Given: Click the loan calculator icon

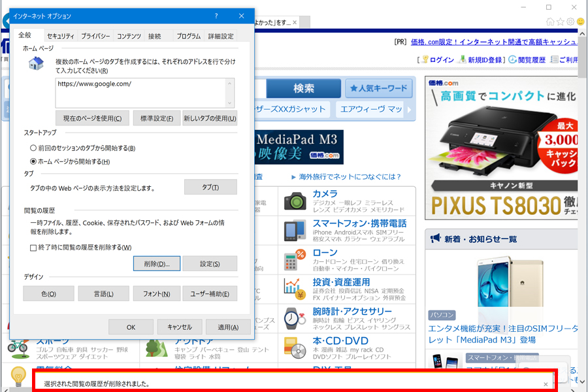Looking at the screenshot, I should tap(295, 259).
